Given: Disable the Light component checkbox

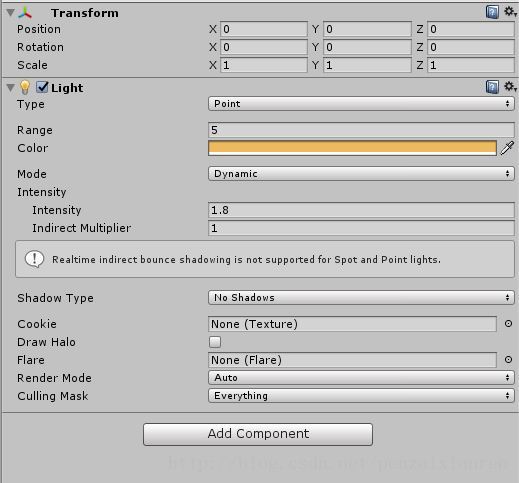Looking at the screenshot, I should click(x=42, y=87).
